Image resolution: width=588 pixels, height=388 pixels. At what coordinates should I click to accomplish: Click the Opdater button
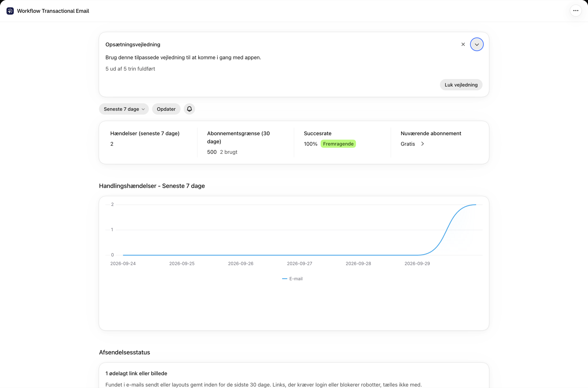coord(166,109)
